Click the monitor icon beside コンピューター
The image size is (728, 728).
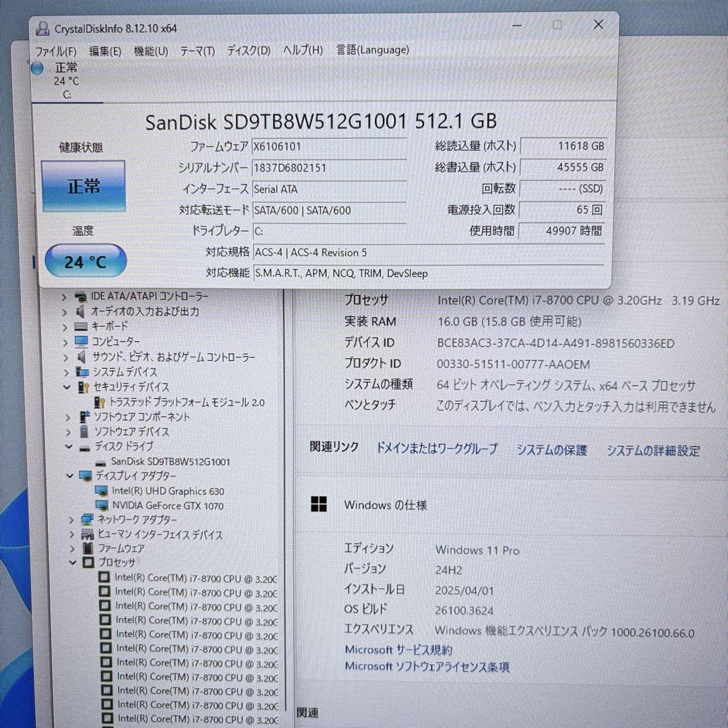(82, 342)
